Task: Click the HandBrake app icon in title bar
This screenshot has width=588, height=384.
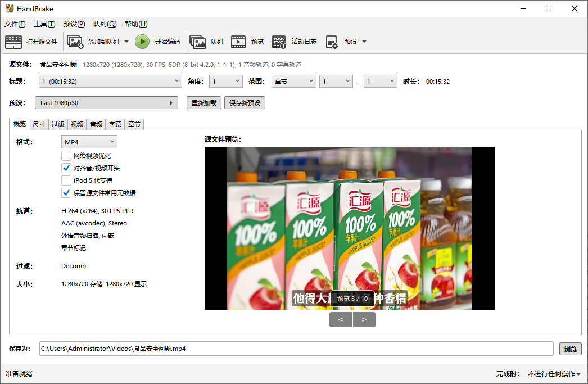Action: tap(10, 8)
